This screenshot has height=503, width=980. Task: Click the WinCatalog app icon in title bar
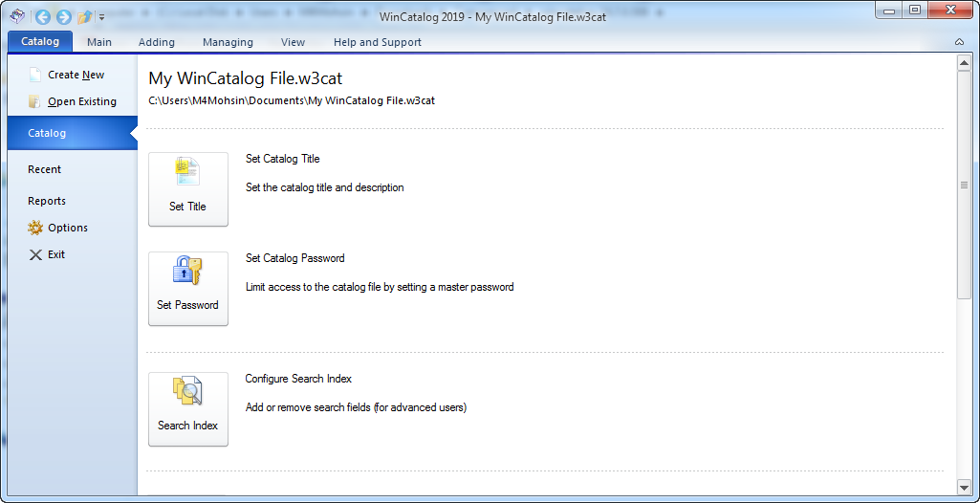18,17
